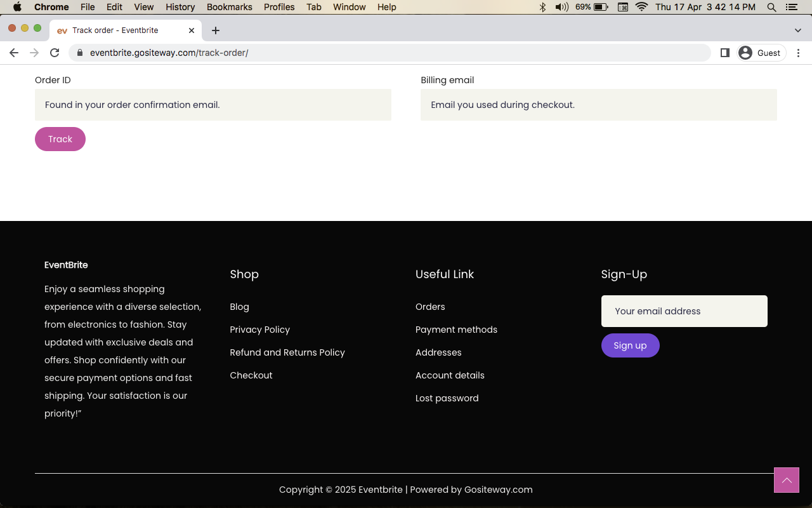Screen dimensions: 812x508
Task: Select the Track order browser tab
Action: tap(126, 30)
